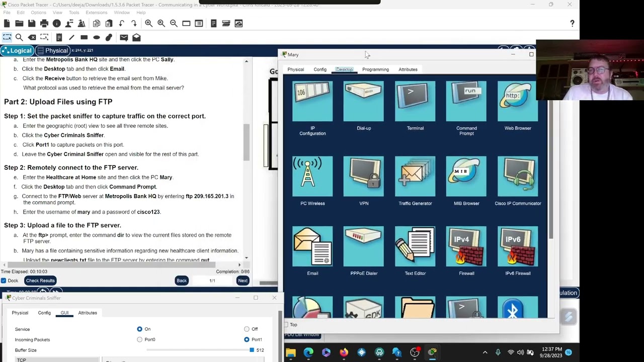Show hidden tray icons chevron
Screen dimensions: 644x362
(x=485, y=352)
